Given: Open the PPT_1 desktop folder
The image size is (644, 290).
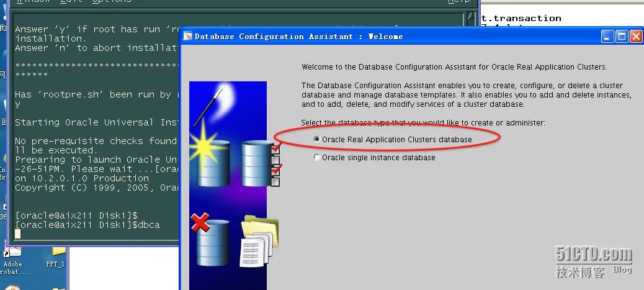Looking at the screenshot, I should coord(55,257).
